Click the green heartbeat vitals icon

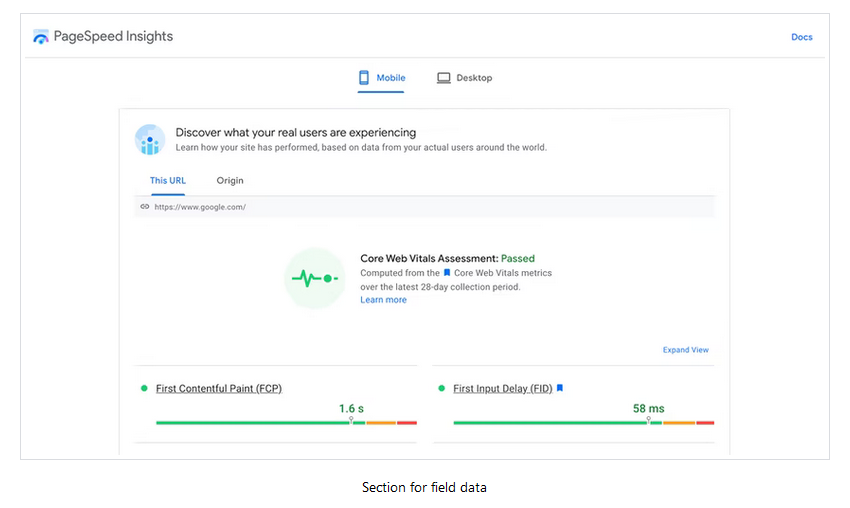(x=315, y=279)
